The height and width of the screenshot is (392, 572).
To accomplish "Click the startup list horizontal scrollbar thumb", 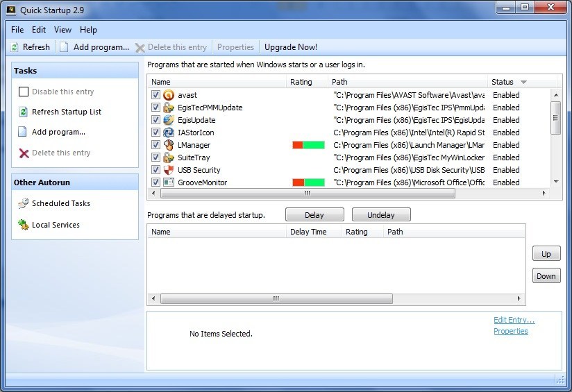I will (308, 194).
